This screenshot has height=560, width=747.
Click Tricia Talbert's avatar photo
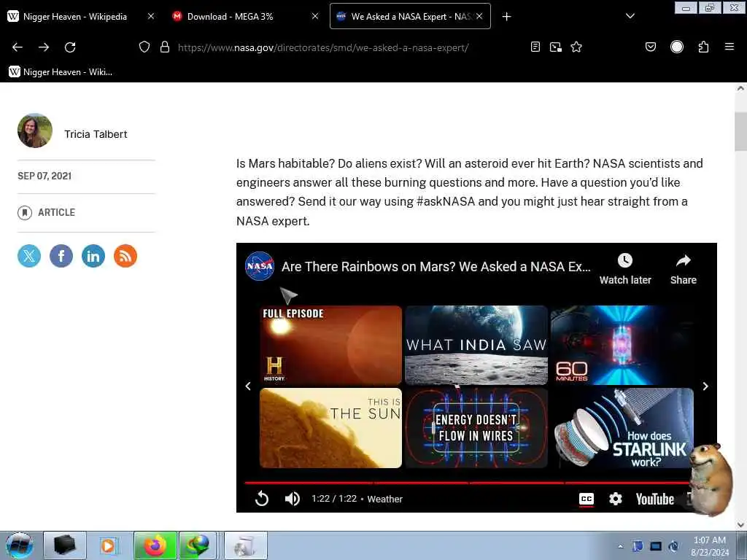[35, 131]
